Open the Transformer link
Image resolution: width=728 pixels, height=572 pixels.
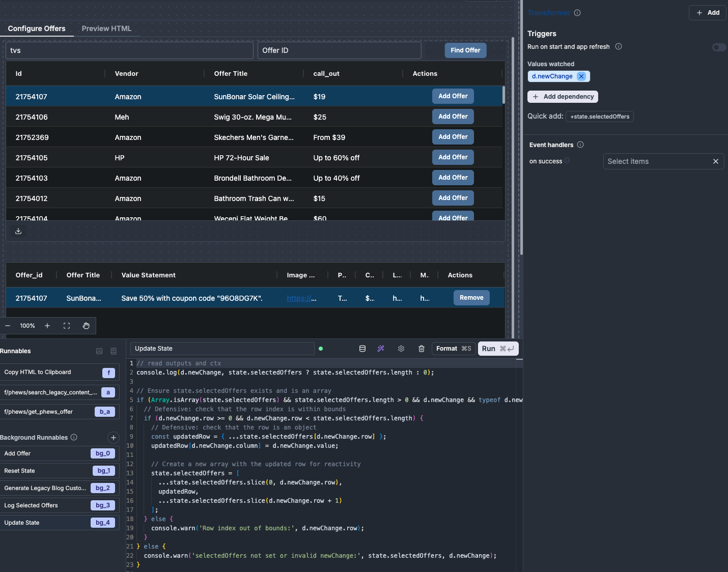tap(549, 13)
